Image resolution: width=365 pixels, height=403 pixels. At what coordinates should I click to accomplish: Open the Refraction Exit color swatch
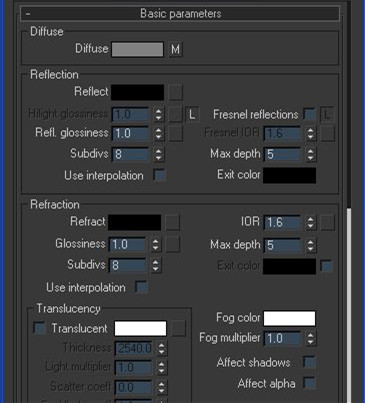289,266
